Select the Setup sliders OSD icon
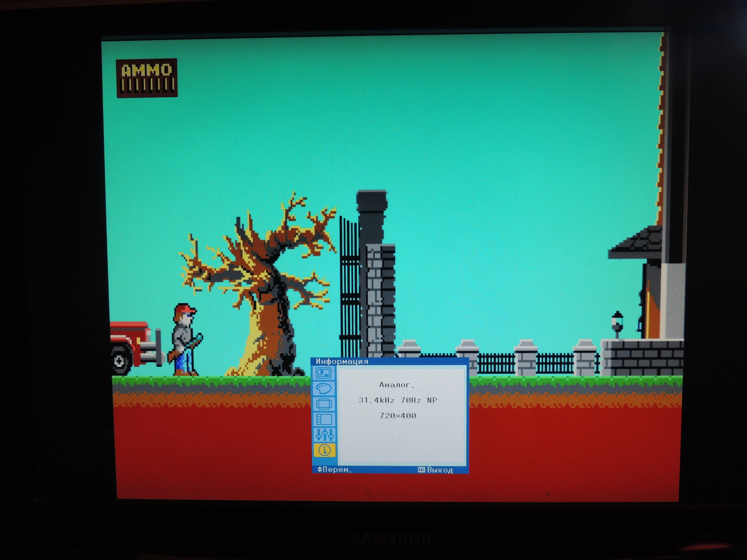Viewport: 747px width, 560px height. click(x=324, y=435)
